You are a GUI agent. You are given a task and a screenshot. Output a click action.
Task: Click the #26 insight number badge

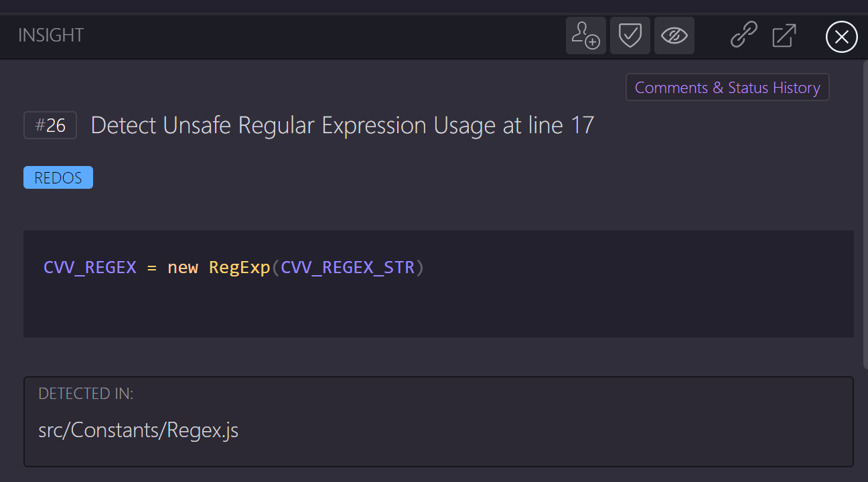click(x=50, y=125)
